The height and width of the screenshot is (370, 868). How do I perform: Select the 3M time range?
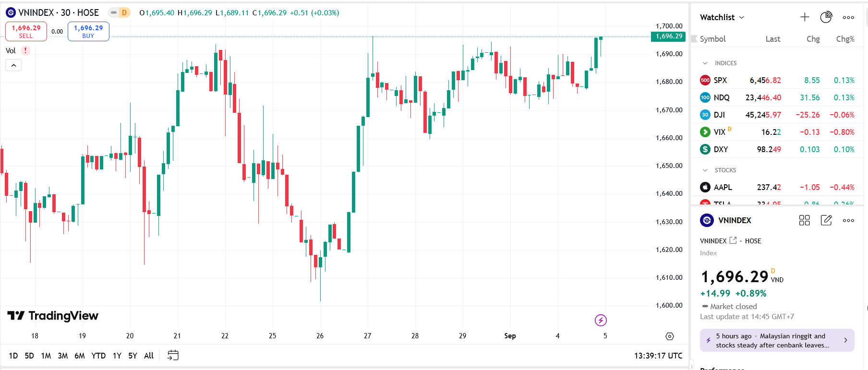point(63,356)
